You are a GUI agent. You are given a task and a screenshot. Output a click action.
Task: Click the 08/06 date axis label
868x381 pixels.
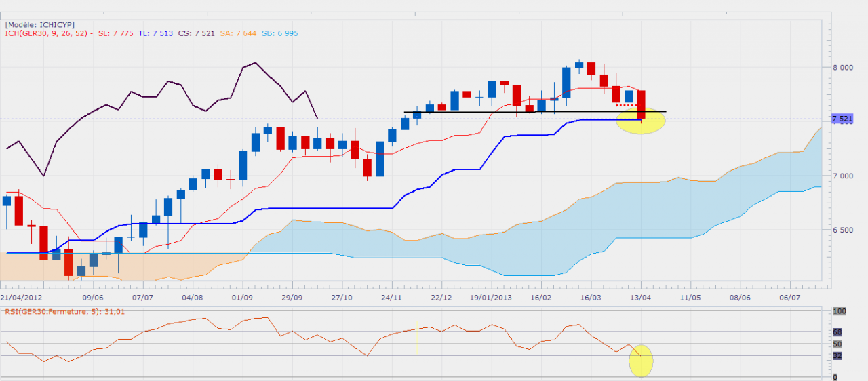[x=741, y=297]
